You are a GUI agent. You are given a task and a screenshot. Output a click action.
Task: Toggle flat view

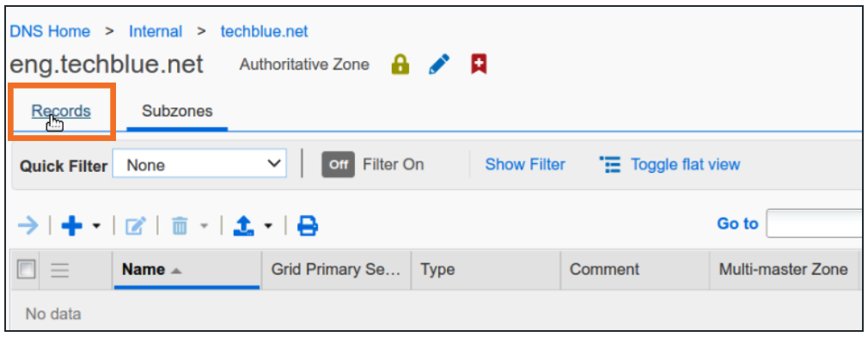[669, 164]
